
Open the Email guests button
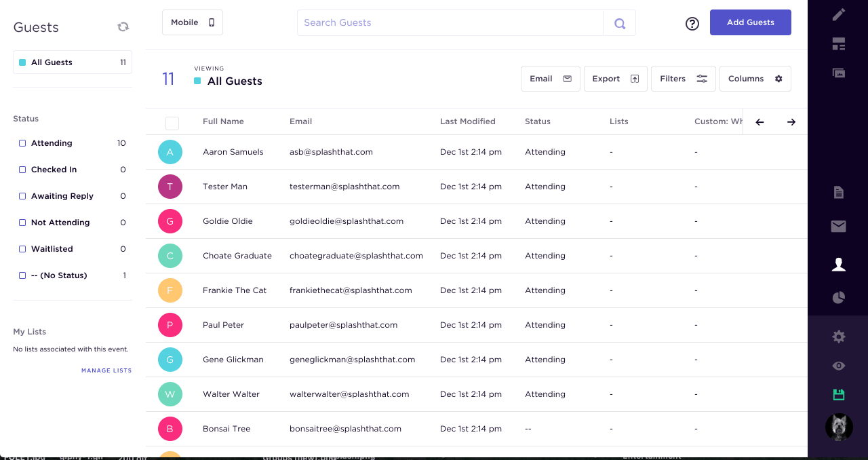click(551, 79)
